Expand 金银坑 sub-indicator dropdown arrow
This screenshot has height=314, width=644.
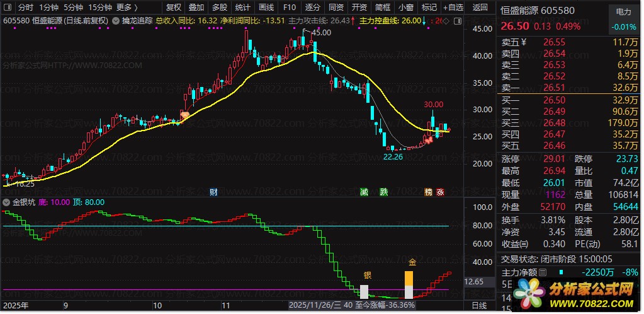6,202
